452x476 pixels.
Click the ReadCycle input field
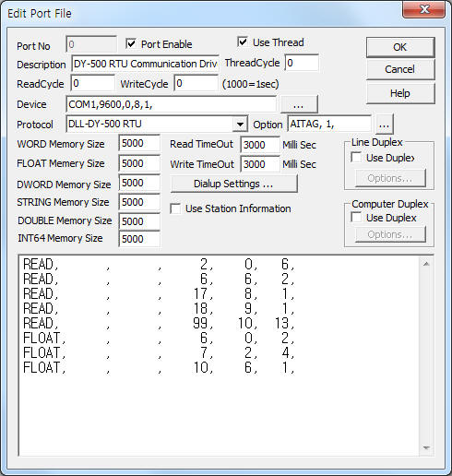(93, 83)
